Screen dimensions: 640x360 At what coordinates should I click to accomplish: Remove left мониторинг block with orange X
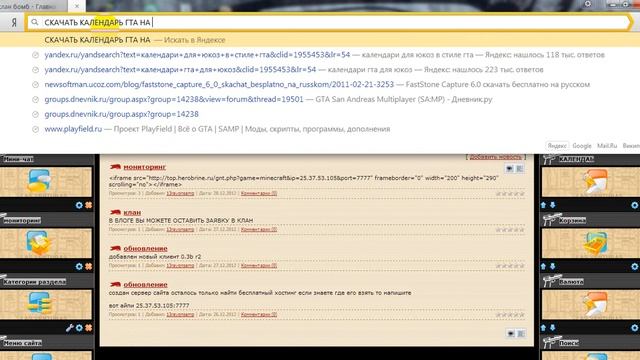(x=89, y=267)
